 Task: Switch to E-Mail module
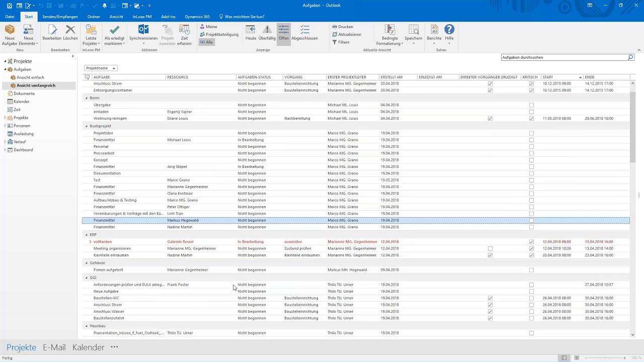[x=54, y=347]
